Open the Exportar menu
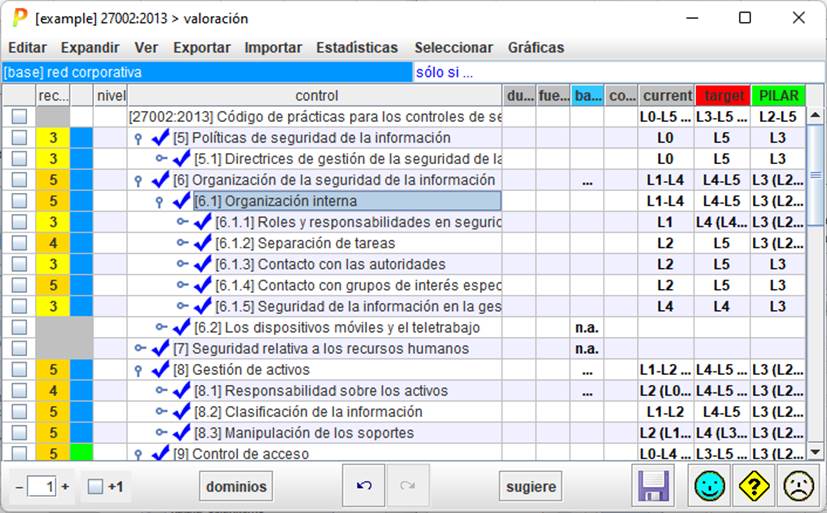 tap(202, 47)
